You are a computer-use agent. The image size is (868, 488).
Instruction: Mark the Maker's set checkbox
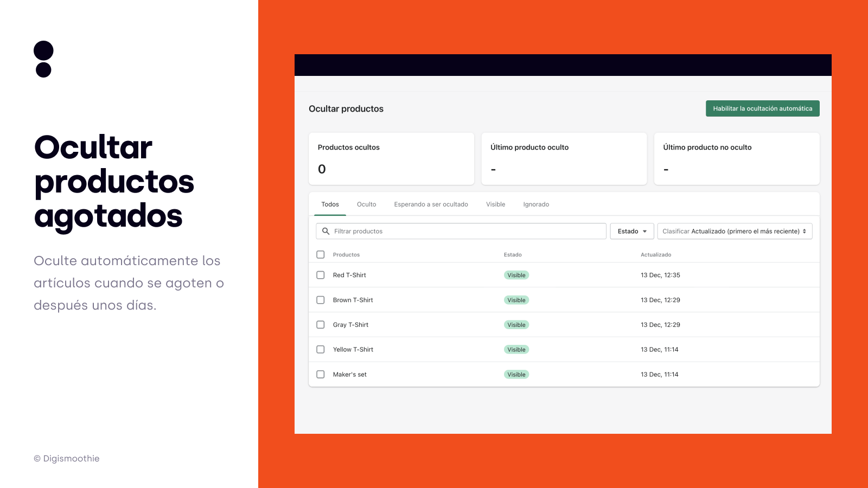[321, 375]
